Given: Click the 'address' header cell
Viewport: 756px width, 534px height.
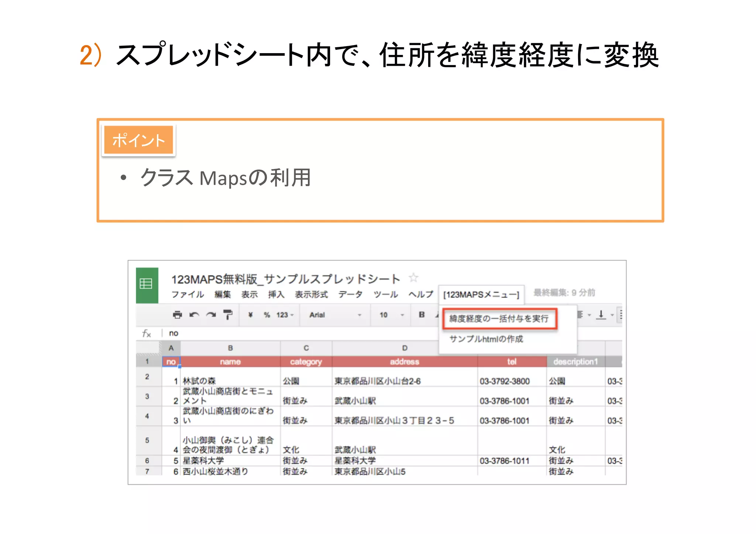Looking at the screenshot, I should coord(405,362).
